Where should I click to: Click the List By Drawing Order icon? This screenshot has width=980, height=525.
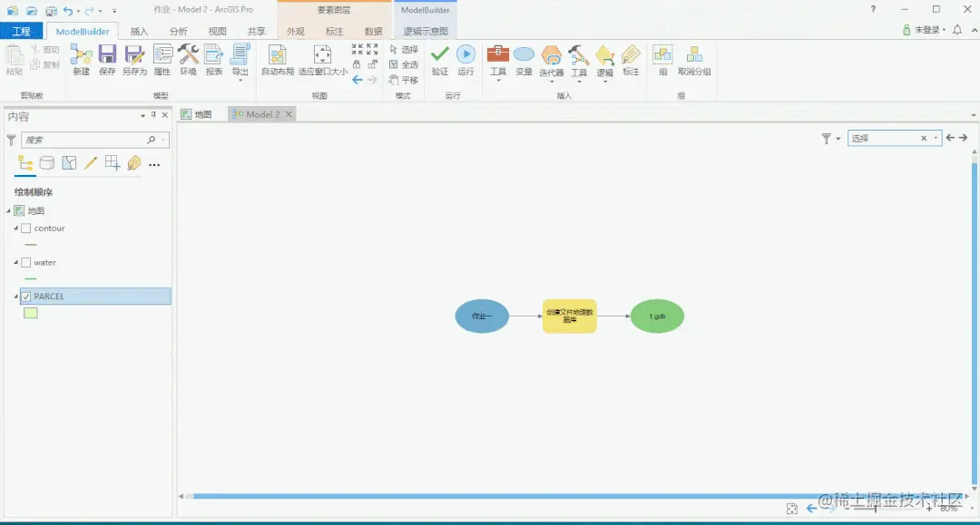(25, 163)
